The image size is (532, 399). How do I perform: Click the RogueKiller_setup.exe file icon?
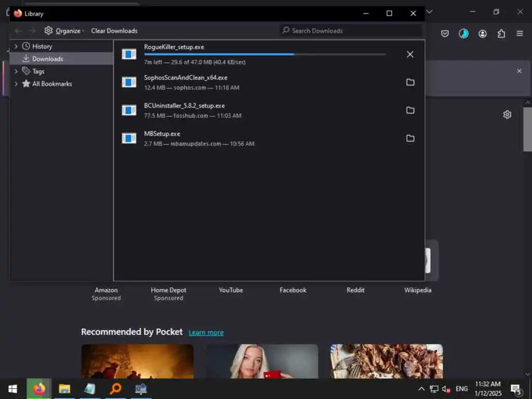coord(129,54)
